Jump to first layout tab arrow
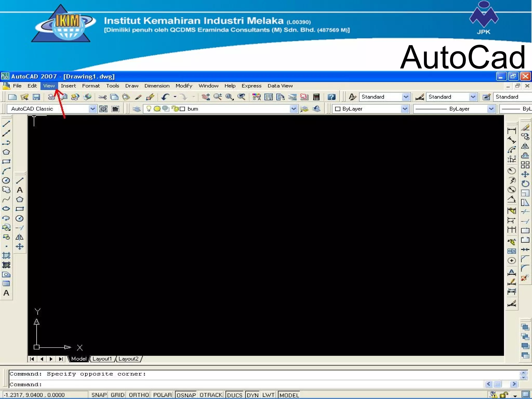The width and height of the screenshot is (532, 399). [32, 359]
